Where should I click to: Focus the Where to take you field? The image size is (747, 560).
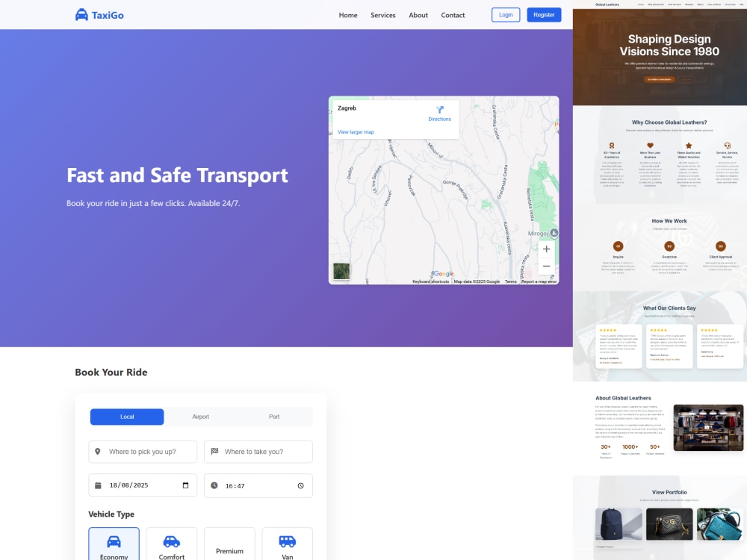click(258, 452)
